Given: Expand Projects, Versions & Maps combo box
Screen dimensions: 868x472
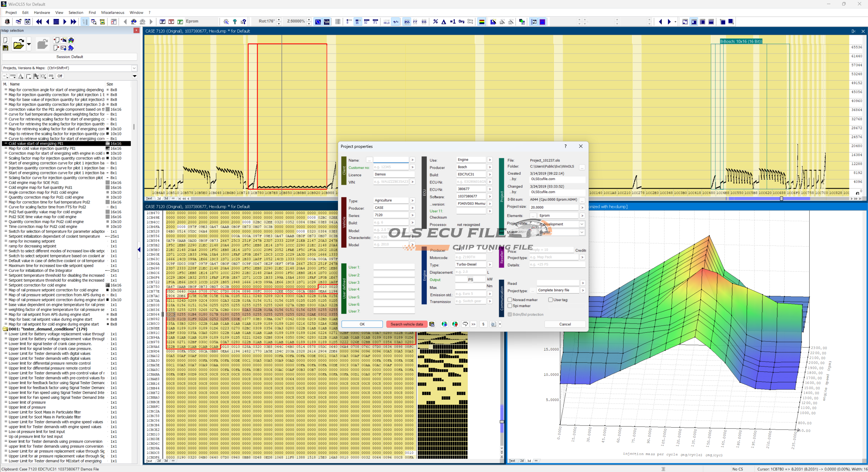Looking at the screenshot, I should pos(134,68).
